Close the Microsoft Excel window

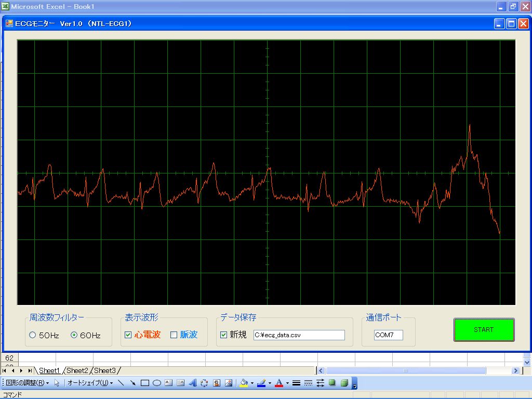[x=526, y=6]
